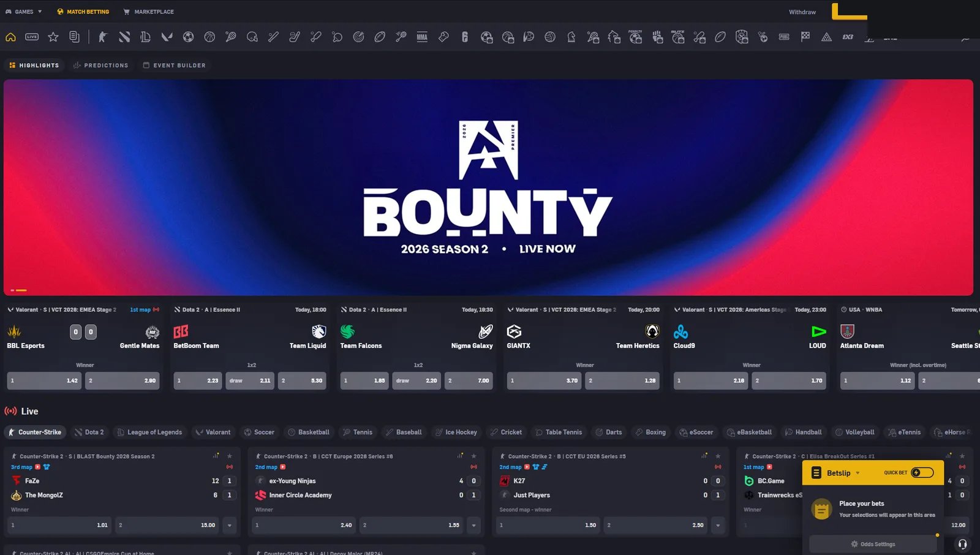Select the Dota 2 live filter tab
This screenshot has height=555, width=980.
pyautogui.click(x=89, y=432)
